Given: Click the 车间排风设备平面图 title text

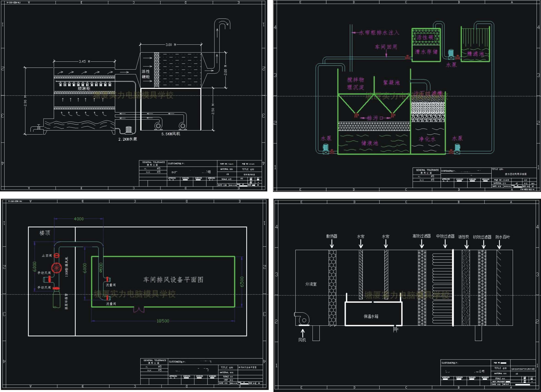Looking at the screenshot, I should (173, 280).
